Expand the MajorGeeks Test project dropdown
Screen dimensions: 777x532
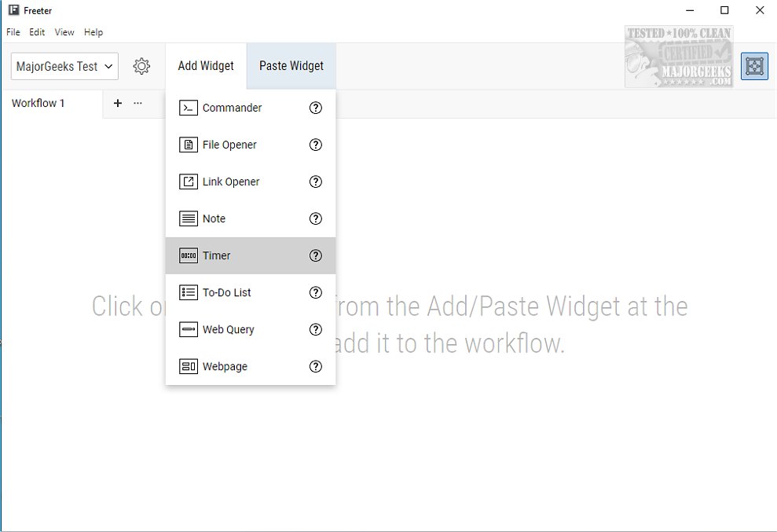pos(64,67)
